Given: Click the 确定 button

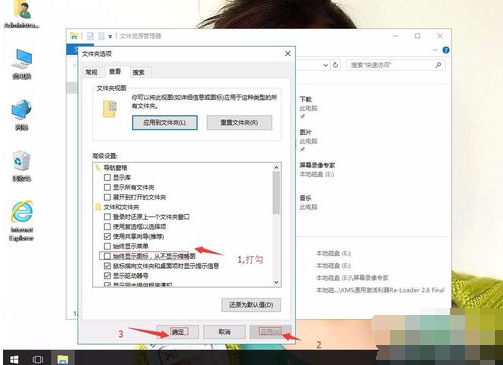Looking at the screenshot, I should point(178,332).
